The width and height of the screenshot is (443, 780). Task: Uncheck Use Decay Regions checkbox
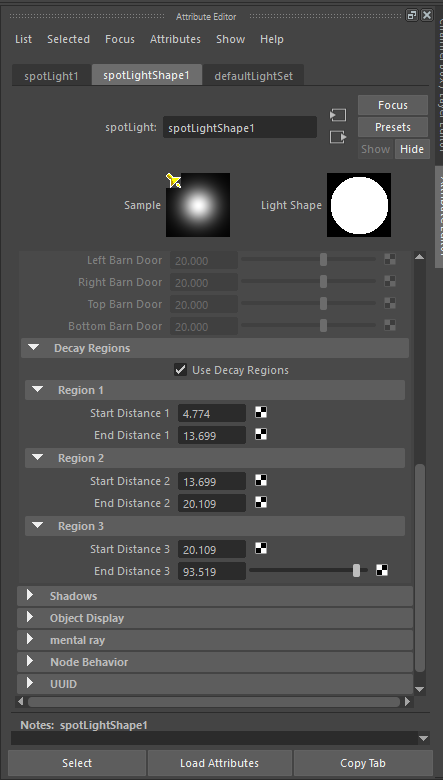point(180,370)
